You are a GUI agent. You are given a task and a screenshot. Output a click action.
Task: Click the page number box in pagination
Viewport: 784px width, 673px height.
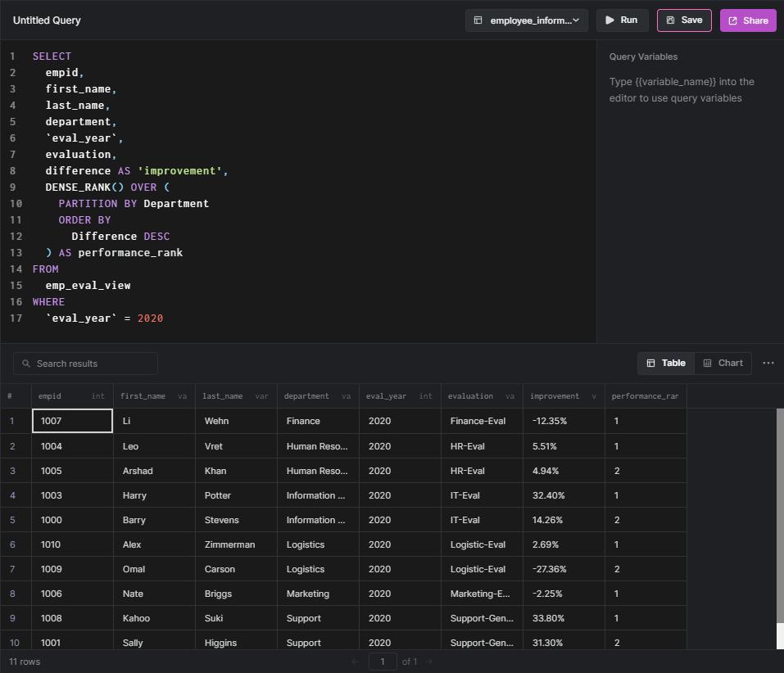[x=383, y=662]
